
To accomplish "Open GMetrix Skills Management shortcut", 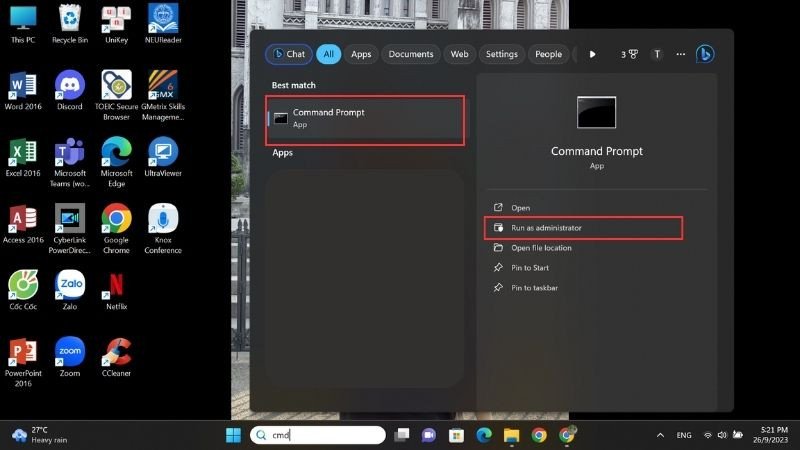I will pyautogui.click(x=163, y=95).
